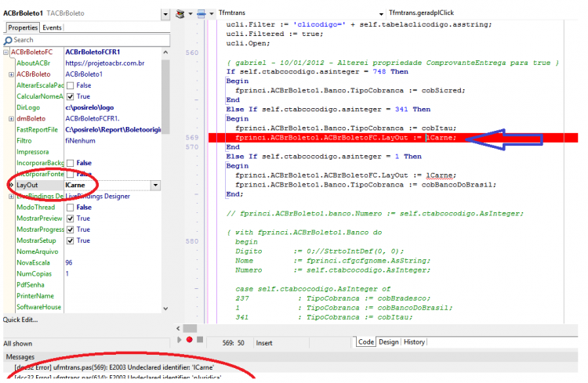Switch to the Design tab
588x383 pixels.
(389, 341)
